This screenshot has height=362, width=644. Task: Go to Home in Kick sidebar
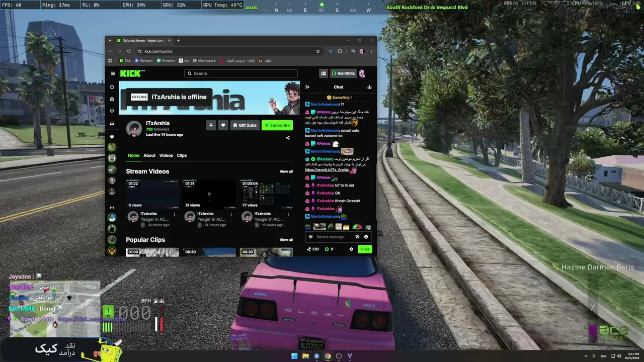112,87
